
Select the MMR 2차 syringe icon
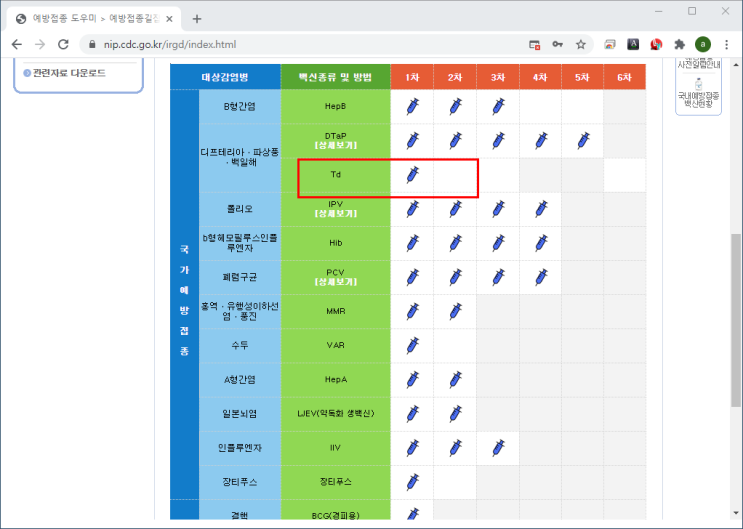[x=455, y=311]
